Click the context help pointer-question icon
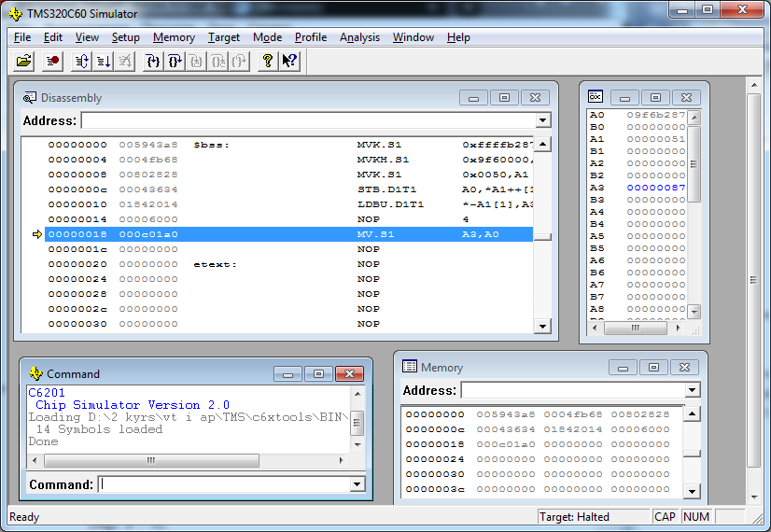The image size is (771, 532). click(289, 62)
